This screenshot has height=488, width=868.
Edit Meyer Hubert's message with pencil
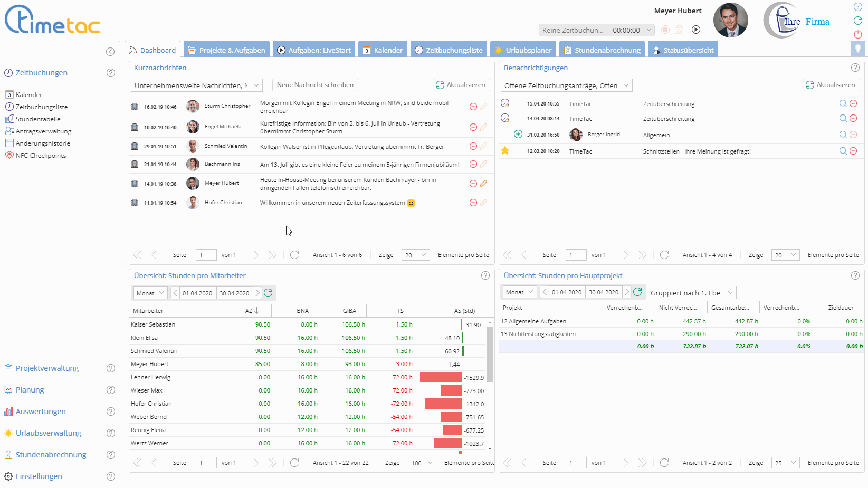pos(483,184)
